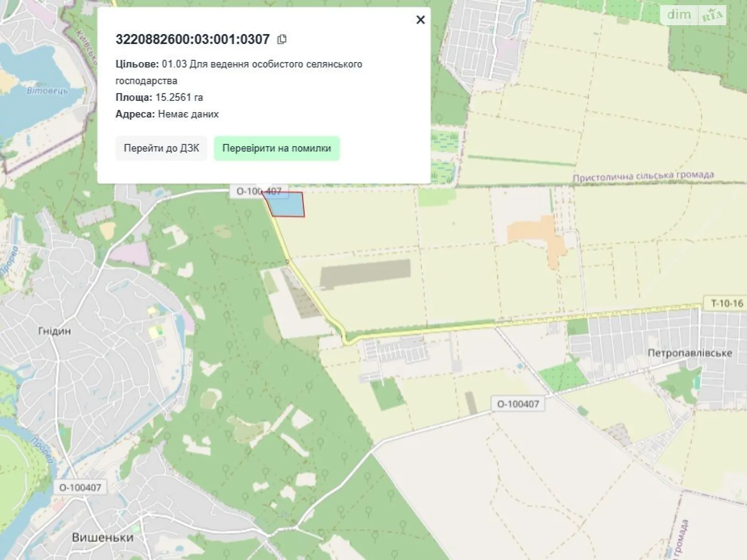The height and width of the screenshot is (560, 747).
Task: Close the parcel info popup
Action: 420,20
